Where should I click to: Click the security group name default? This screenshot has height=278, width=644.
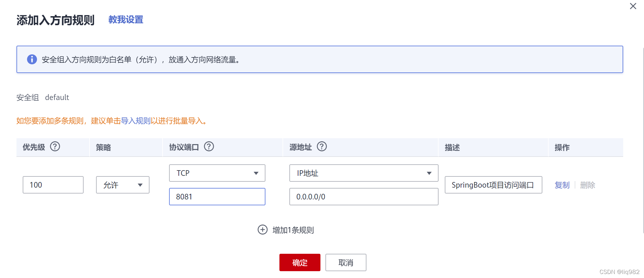(x=57, y=97)
